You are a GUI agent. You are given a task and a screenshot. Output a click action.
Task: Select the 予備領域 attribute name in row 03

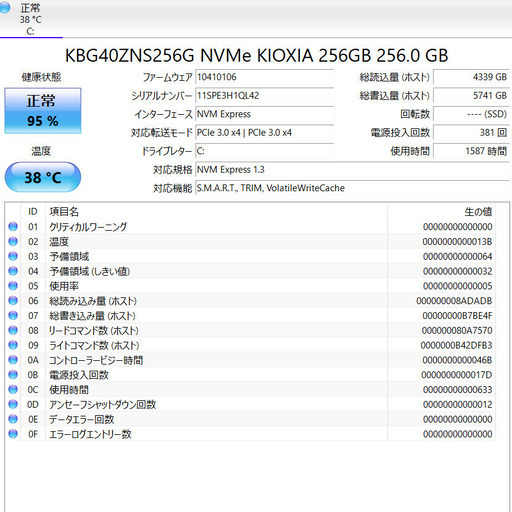[69, 256]
